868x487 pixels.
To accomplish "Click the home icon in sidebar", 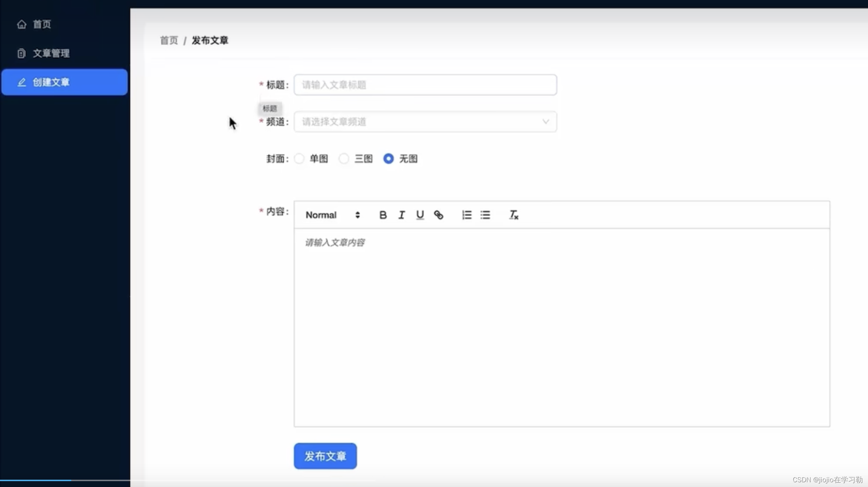I will (22, 24).
